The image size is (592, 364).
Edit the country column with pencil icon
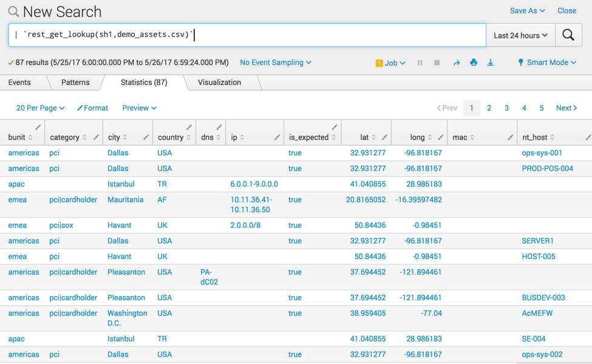[x=189, y=127]
